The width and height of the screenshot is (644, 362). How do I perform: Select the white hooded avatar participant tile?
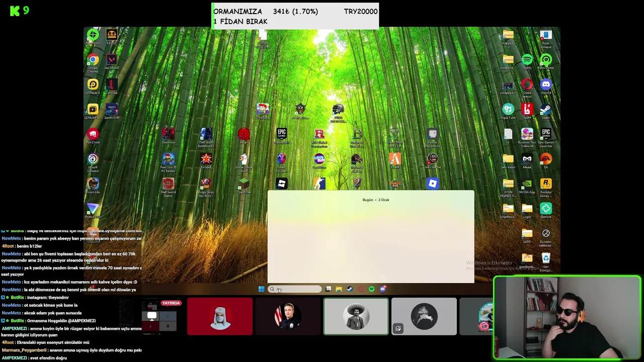tap(220, 316)
